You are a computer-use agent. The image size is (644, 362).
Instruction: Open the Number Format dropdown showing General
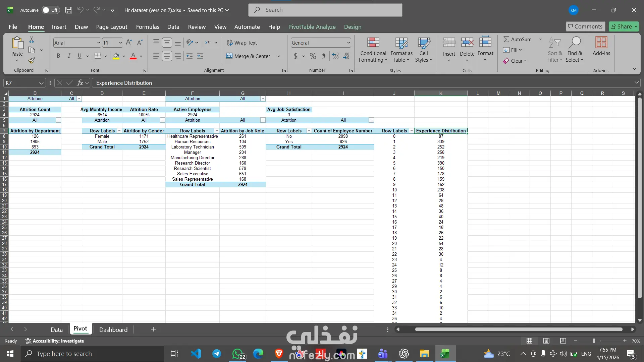click(348, 43)
